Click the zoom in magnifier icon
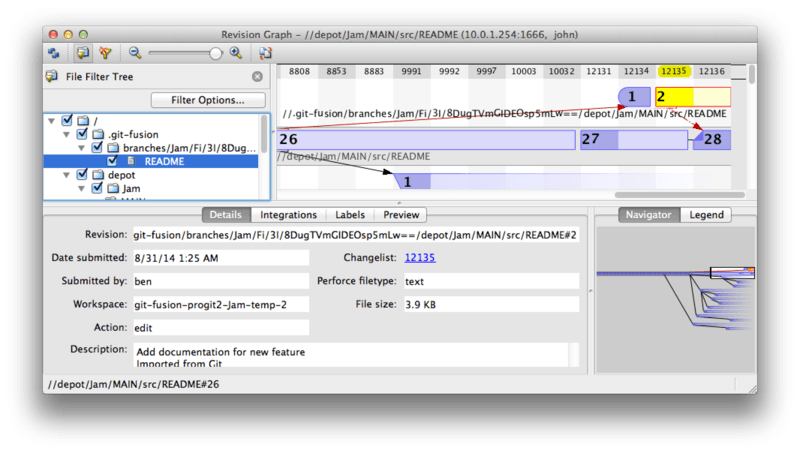This screenshot has height=453, width=800. pos(236,53)
